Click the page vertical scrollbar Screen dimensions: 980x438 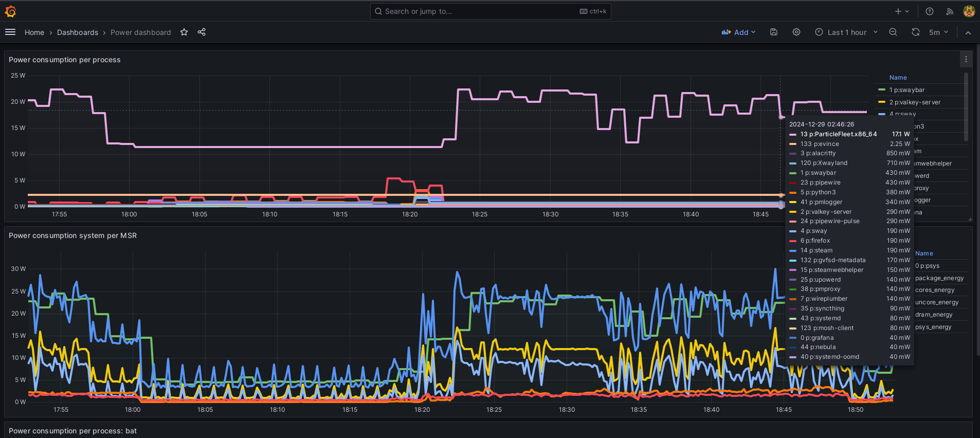click(x=977, y=200)
